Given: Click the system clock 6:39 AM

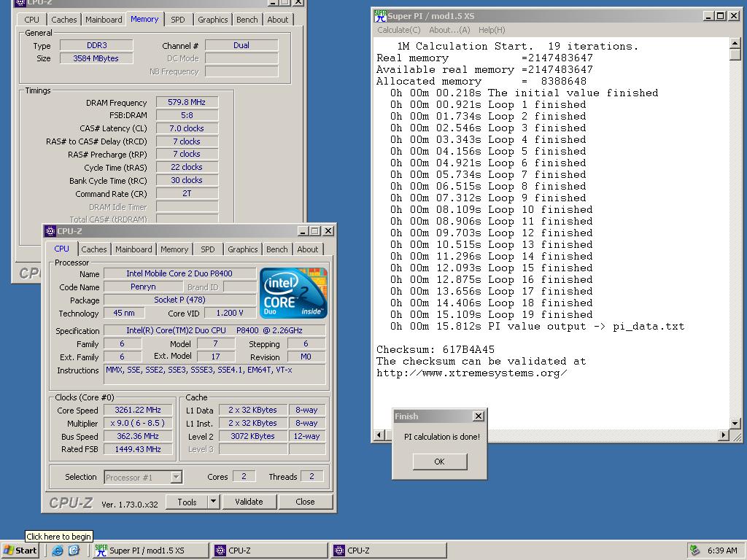Looking at the screenshot, I should click(x=722, y=551).
